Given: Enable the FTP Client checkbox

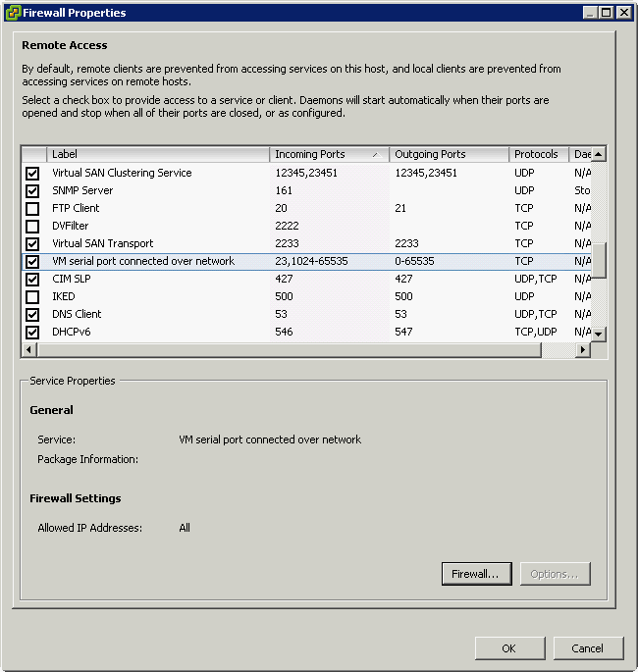Looking at the screenshot, I should tap(32, 209).
